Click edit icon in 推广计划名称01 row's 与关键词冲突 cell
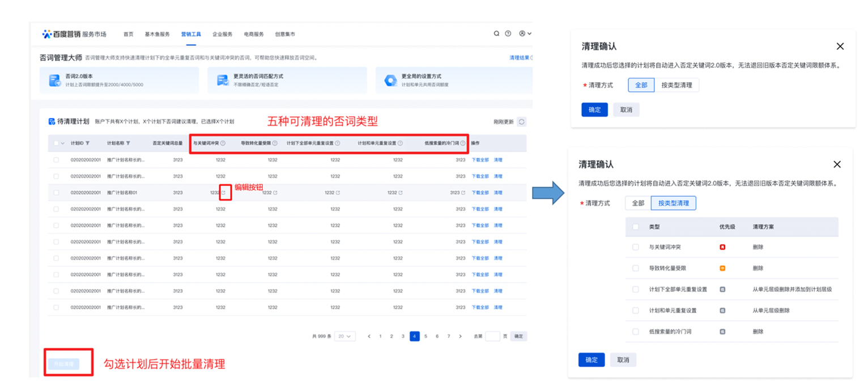 point(224,193)
